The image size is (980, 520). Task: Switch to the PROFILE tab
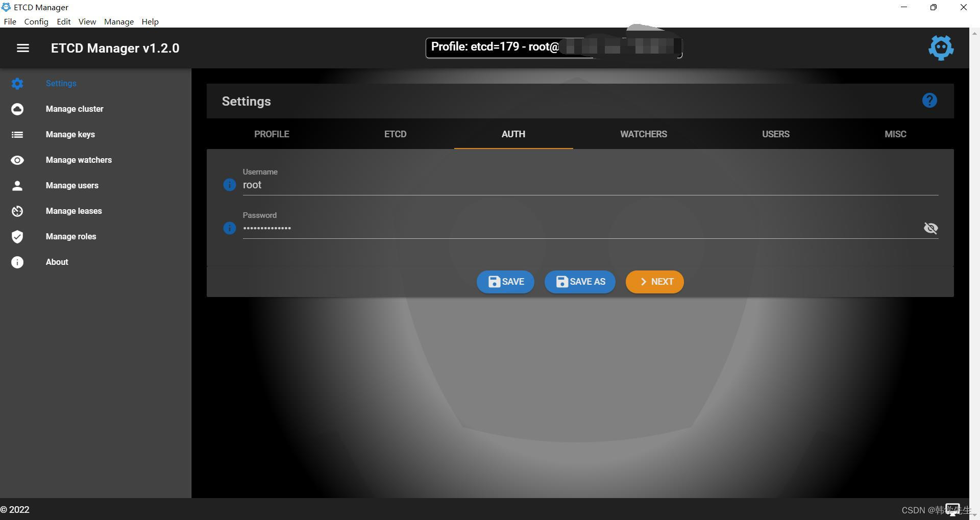pyautogui.click(x=272, y=134)
